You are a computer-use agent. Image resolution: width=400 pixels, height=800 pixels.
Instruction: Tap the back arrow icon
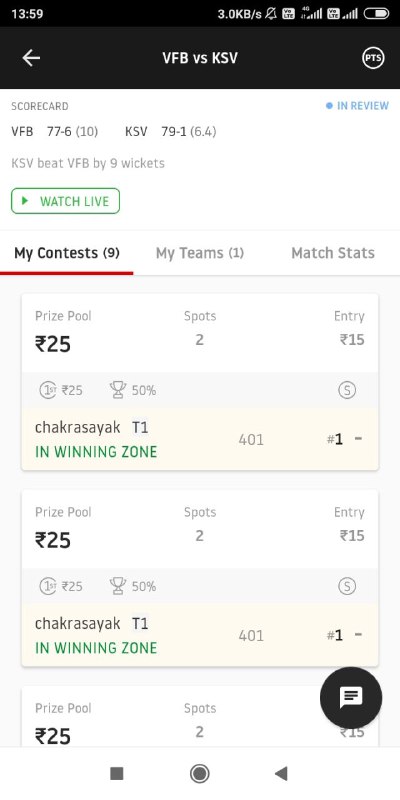click(x=31, y=58)
